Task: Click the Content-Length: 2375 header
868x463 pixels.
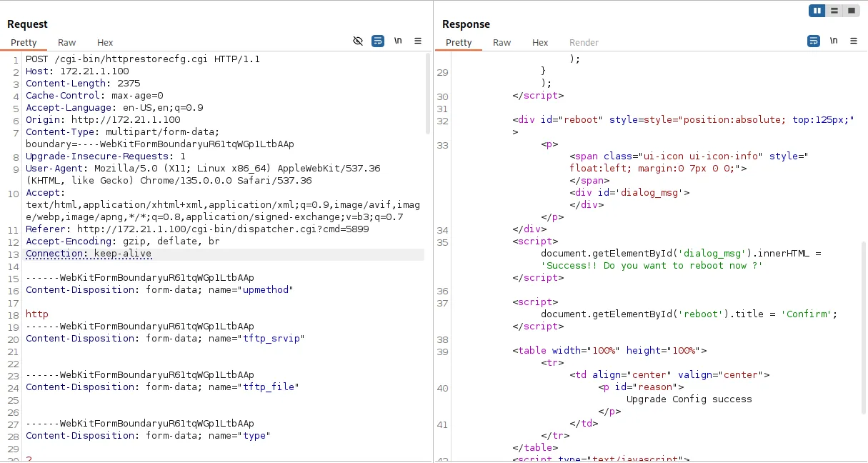Action: point(83,84)
